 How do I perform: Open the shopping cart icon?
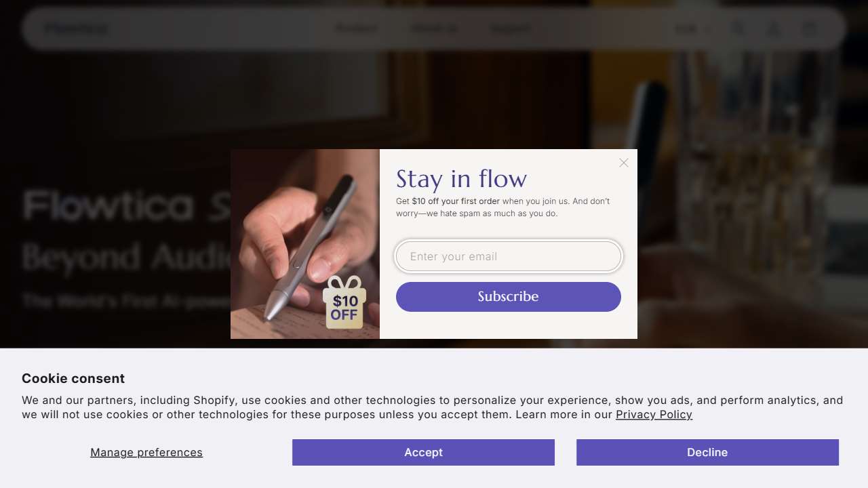click(809, 29)
